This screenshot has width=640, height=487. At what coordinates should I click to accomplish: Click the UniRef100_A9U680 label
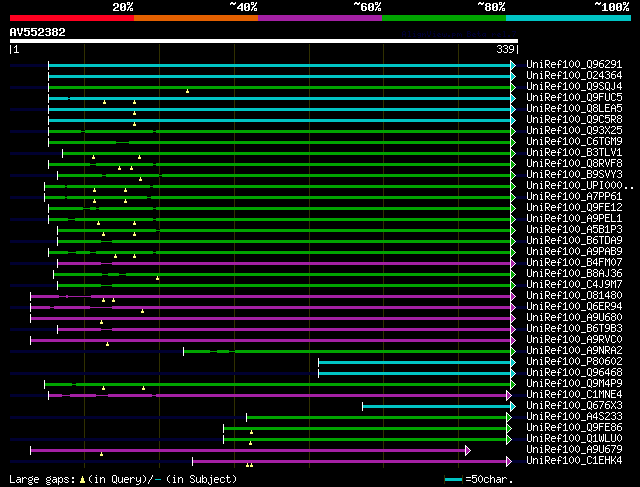coord(574,318)
